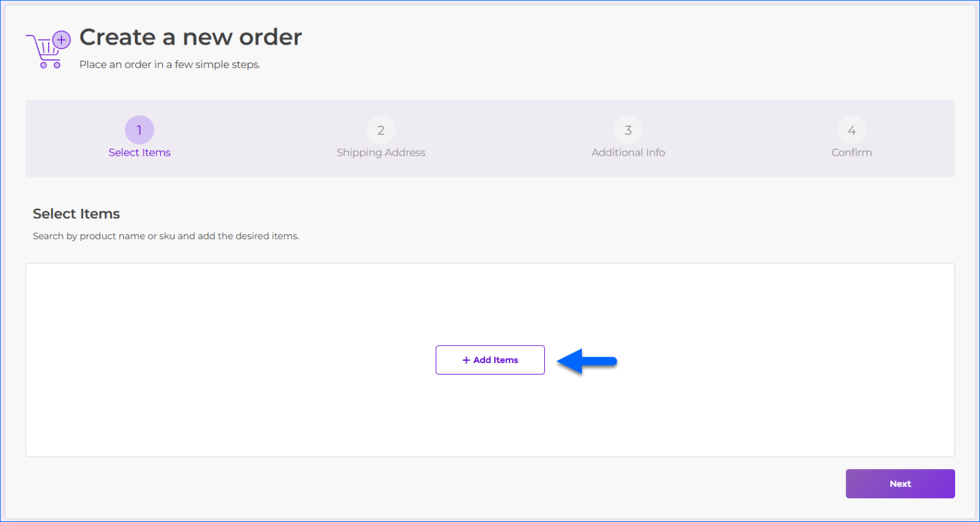Click the plus icon inside Add Items button
The height and width of the screenshot is (522, 980).
tap(465, 359)
